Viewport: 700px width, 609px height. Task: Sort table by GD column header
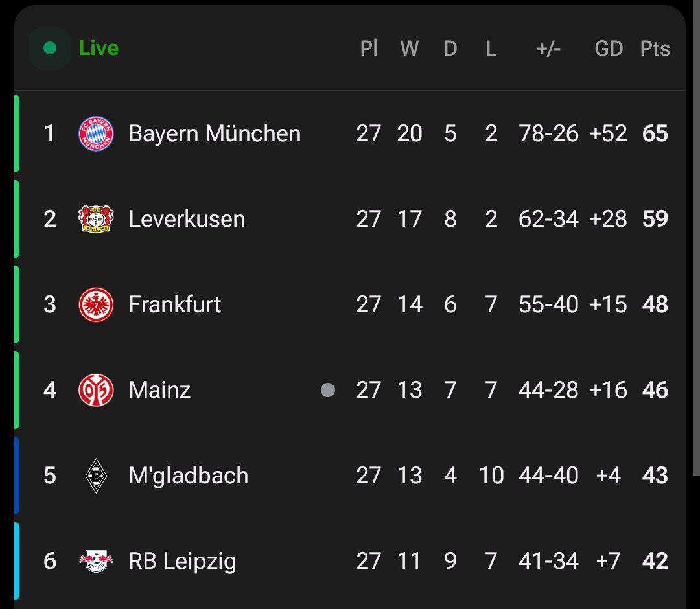pyautogui.click(x=609, y=49)
